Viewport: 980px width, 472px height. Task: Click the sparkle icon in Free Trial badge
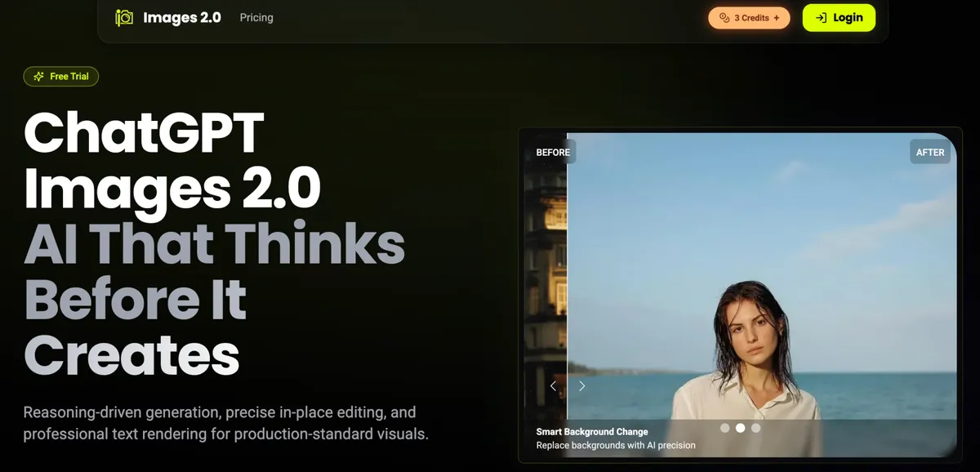click(38, 77)
